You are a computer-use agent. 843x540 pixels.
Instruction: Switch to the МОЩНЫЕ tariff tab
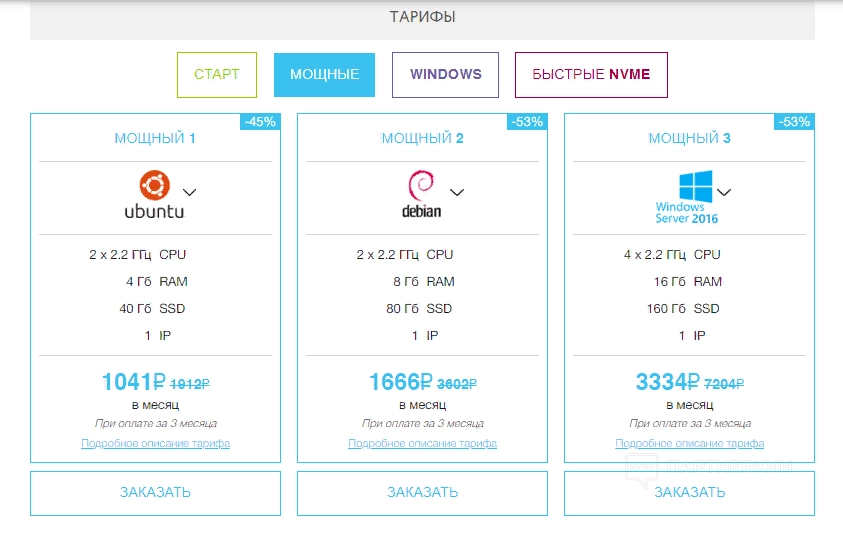[324, 75]
